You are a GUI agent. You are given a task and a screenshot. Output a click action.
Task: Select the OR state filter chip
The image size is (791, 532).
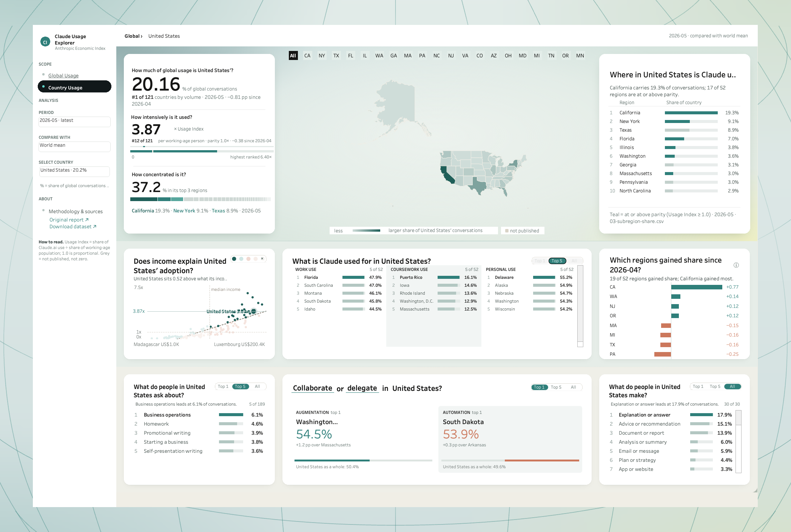(566, 55)
